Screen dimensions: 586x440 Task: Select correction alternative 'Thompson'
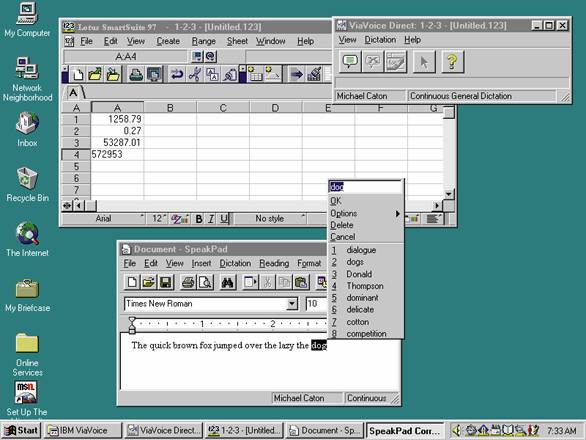coord(366,286)
